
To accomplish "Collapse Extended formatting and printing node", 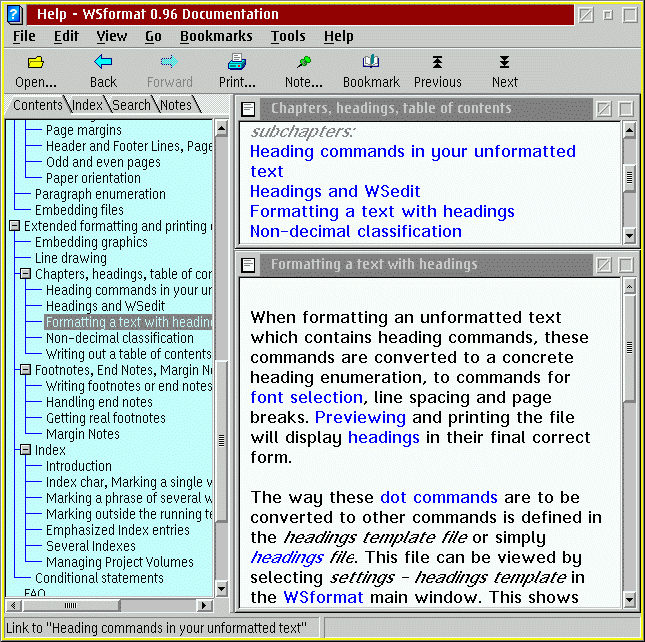I will click(14, 226).
